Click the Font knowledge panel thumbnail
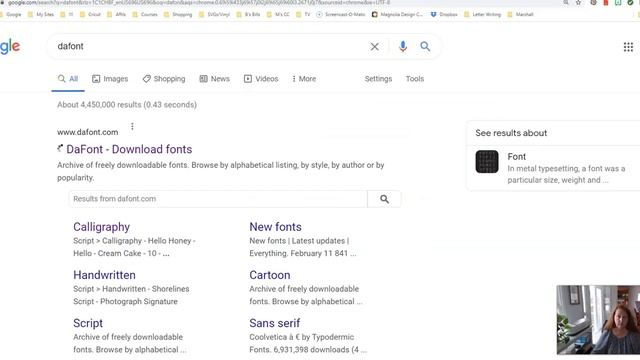The height and width of the screenshot is (360, 640). pos(487,162)
